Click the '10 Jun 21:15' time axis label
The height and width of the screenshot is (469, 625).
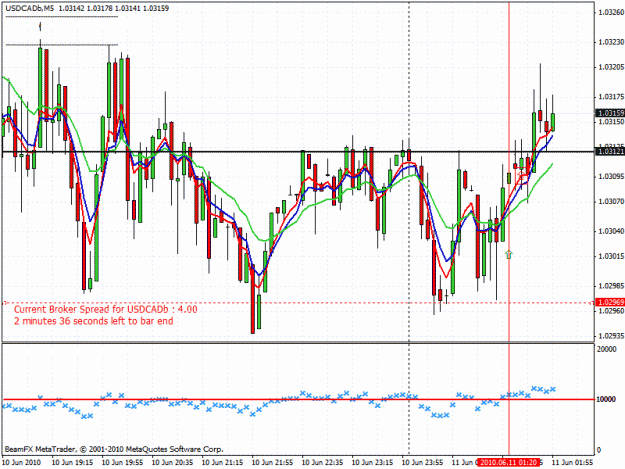click(x=222, y=463)
